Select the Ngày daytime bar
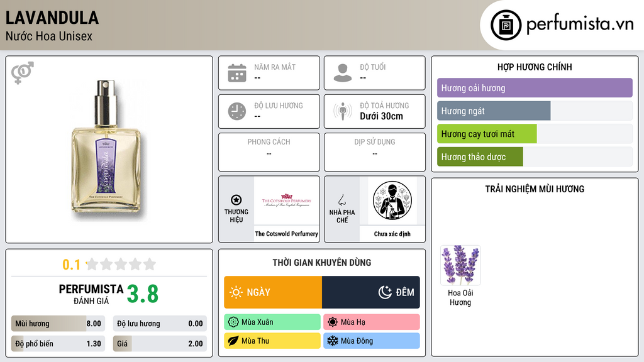The width and height of the screenshot is (644, 362). coord(273,292)
